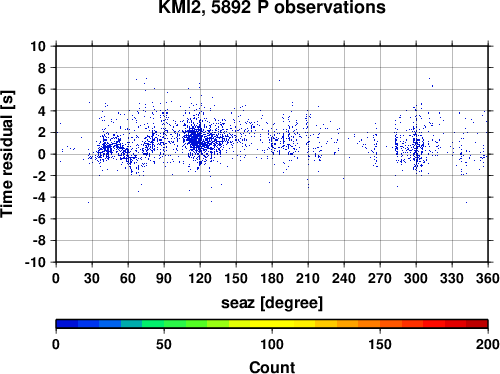Click the dark red end of the colorbar
Viewport: 500px width, 374px height.
pos(477,324)
